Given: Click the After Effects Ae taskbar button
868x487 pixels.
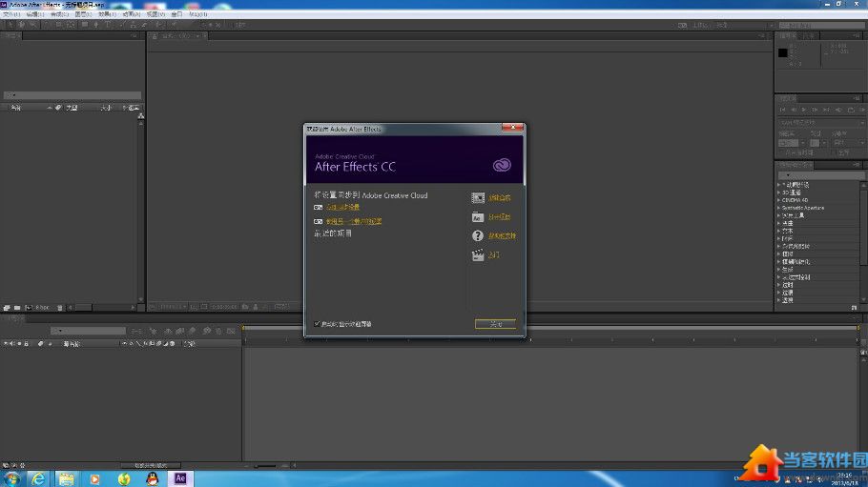Looking at the screenshot, I should (x=180, y=478).
